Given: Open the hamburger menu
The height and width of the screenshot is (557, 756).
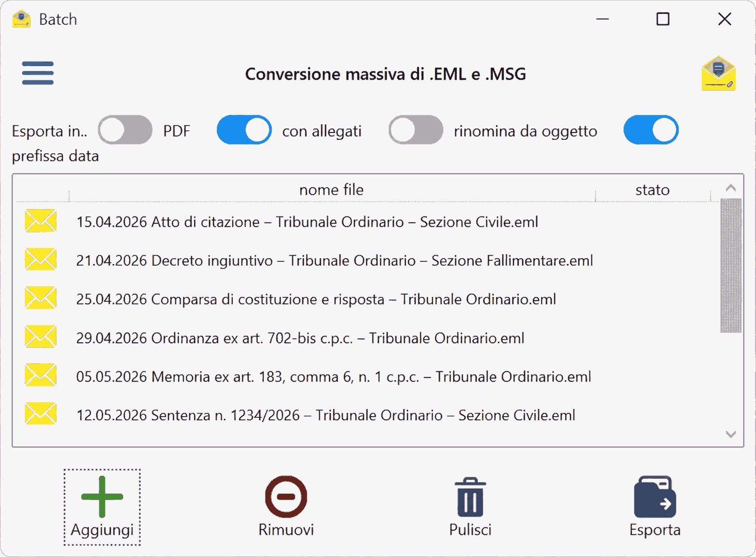Looking at the screenshot, I should [38, 73].
